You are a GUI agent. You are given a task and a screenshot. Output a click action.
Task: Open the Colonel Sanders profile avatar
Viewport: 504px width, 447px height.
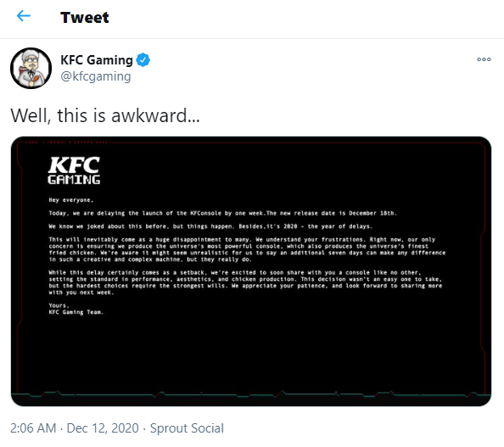(31, 68)
